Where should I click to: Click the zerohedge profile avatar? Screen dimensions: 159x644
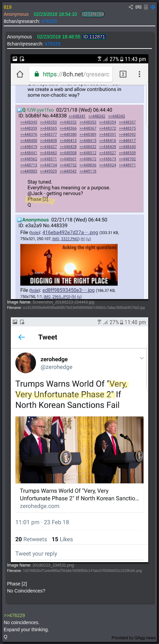(x=26, y=363)
